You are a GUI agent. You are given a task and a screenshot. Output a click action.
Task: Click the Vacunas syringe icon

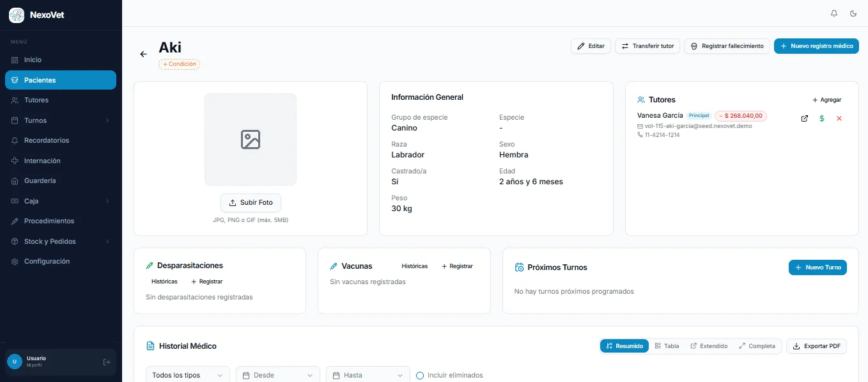coord(334,266)
